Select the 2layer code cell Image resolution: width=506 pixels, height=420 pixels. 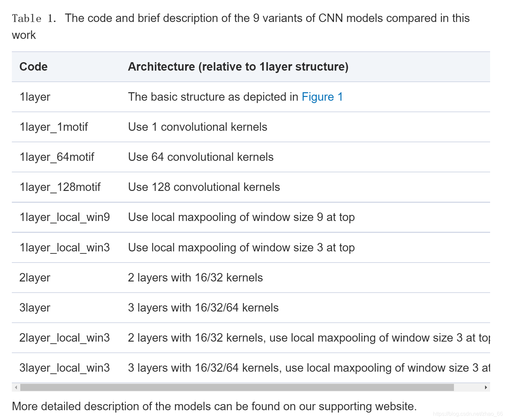(35, 278)
